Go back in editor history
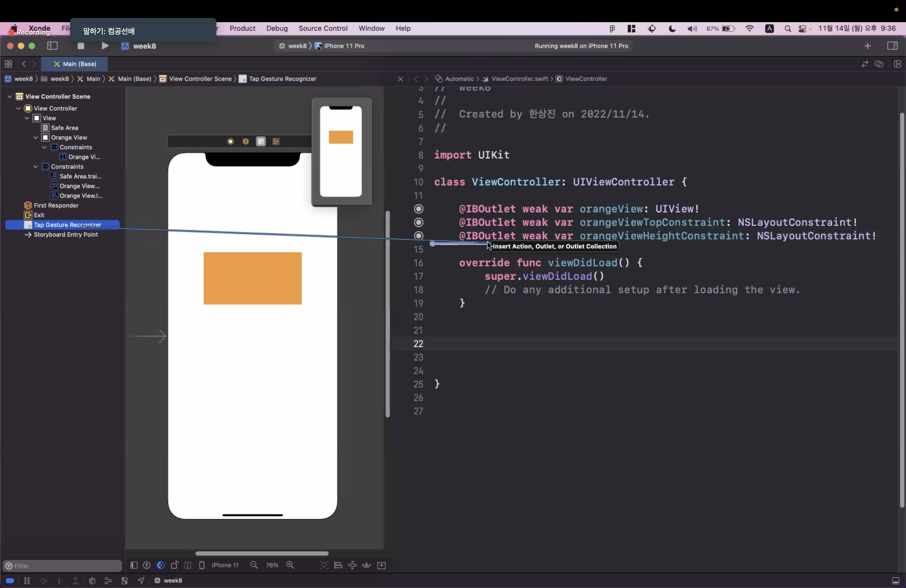Image resolution: width=906 pixels, height=588 pixels. (x=24, y=64)
